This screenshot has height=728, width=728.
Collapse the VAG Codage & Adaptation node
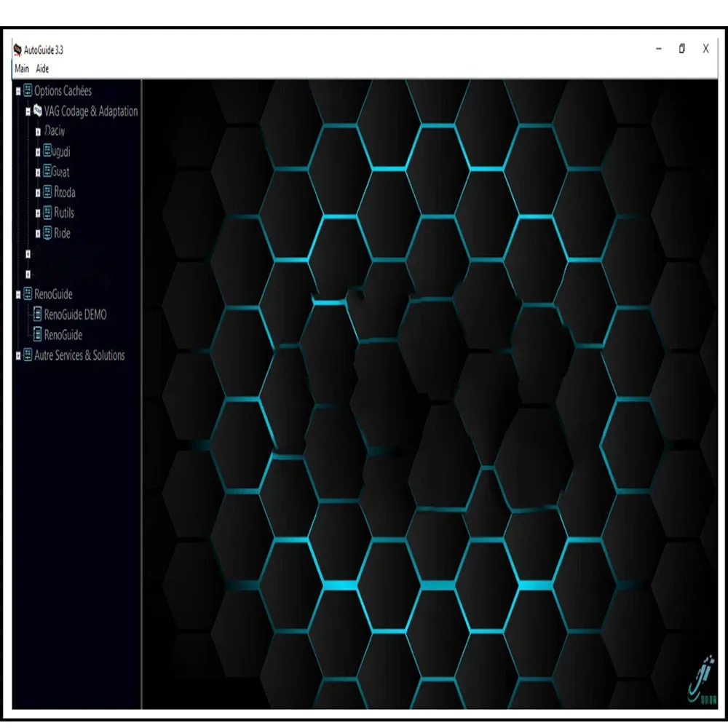tap(28, 111)
